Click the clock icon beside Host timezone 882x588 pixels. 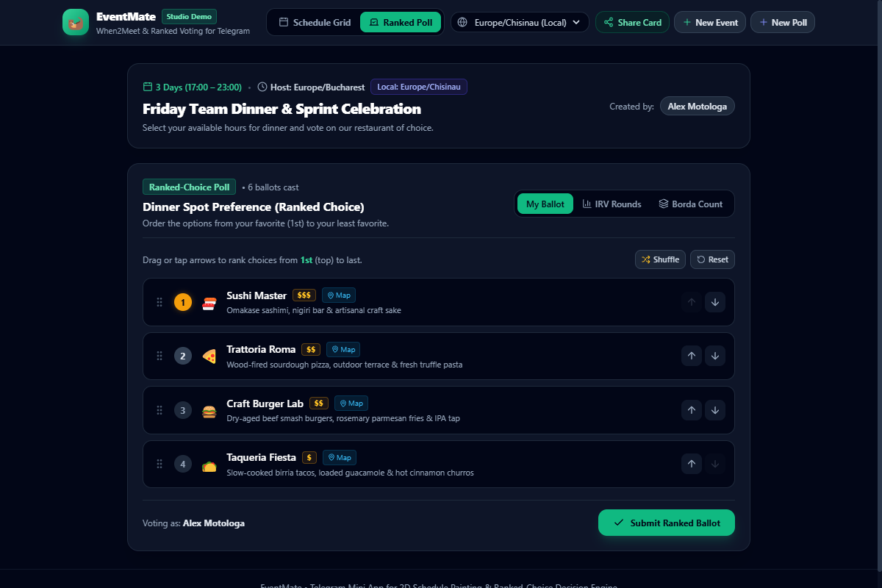(262, 87)
